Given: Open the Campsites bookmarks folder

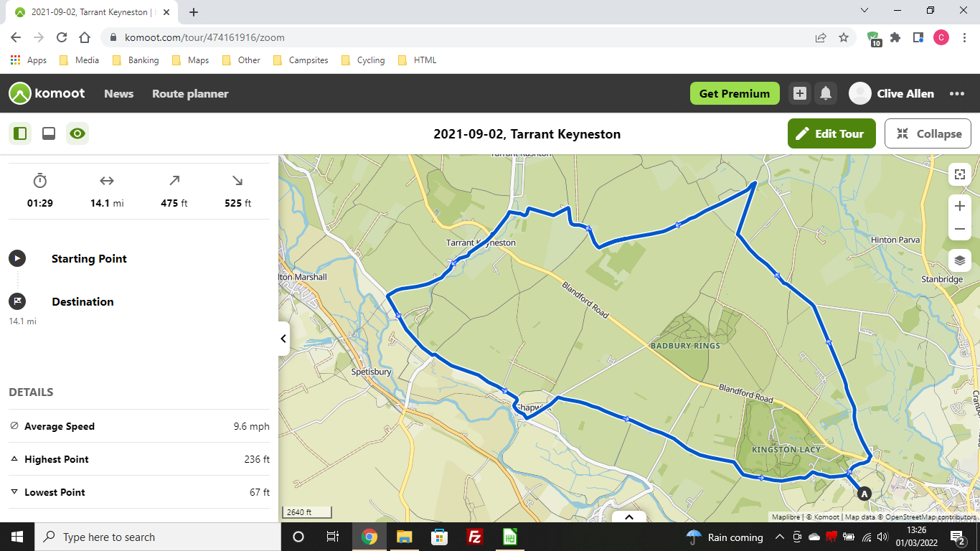Looking at the screenshot, I should pyautogui.click(x=301, y=60).
